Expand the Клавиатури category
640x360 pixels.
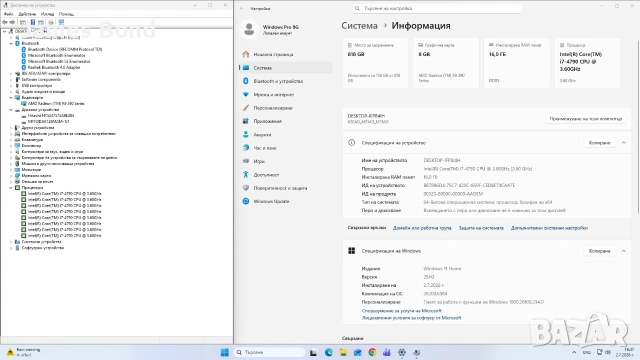click(11, 140)
